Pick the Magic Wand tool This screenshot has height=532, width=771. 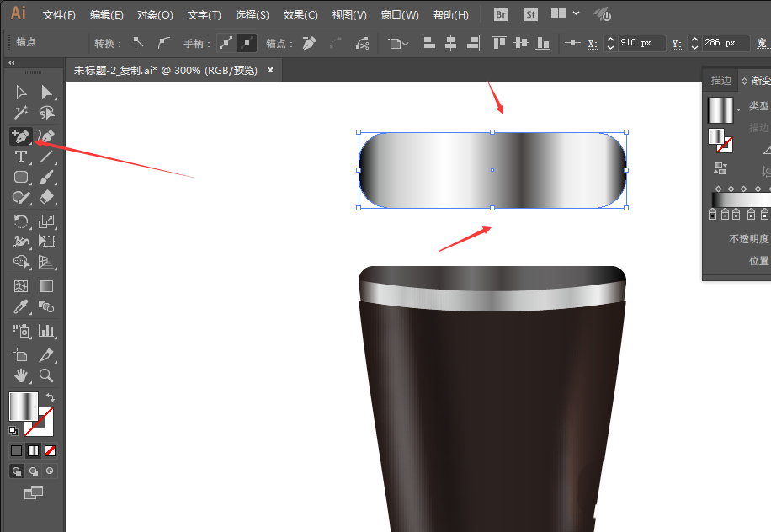click(21, 113)
